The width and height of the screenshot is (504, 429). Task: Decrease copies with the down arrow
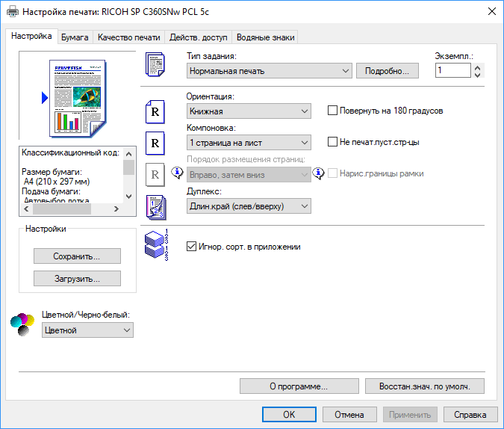pyautogui.click(x=478, y=74)
